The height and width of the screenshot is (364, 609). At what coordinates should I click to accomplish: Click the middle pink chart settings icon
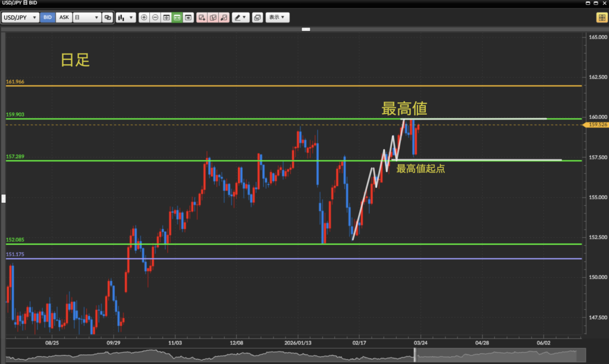point(213,18)
